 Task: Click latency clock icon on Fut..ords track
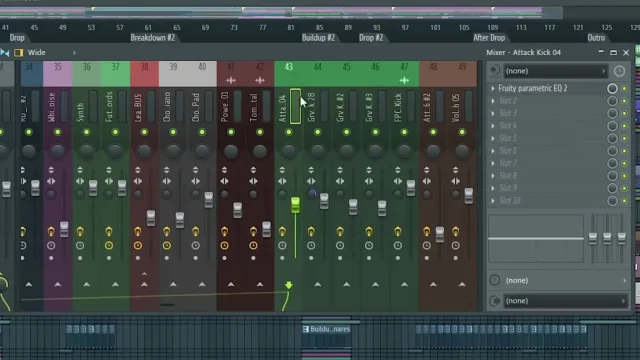pyautogui.click(x=109, y=246)
